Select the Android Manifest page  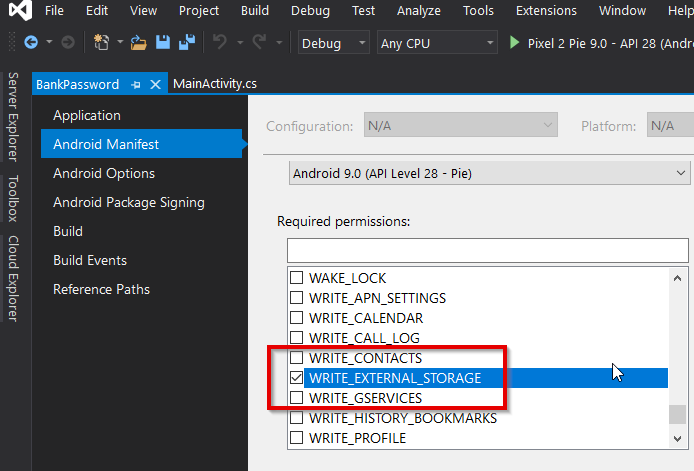point(142,144)
